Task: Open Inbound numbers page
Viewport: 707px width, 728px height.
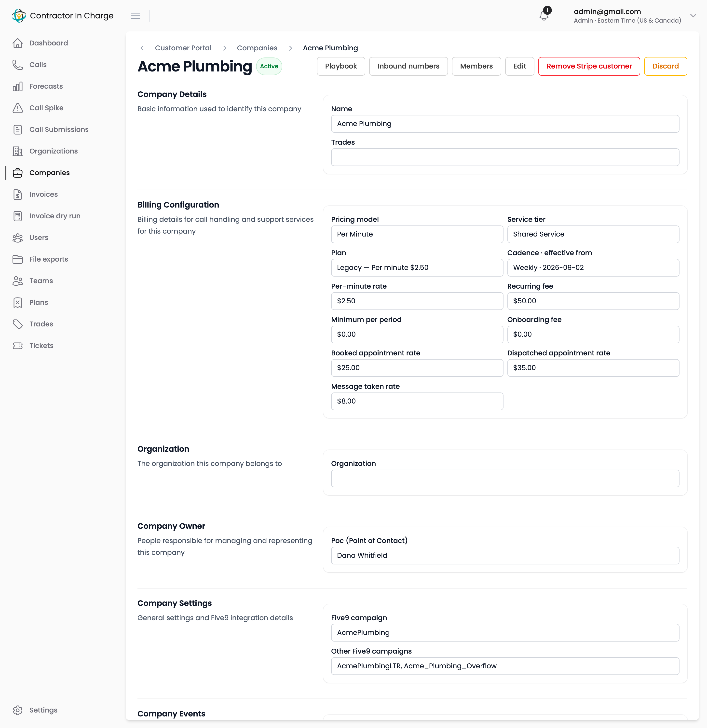Action: click(408, 66)
